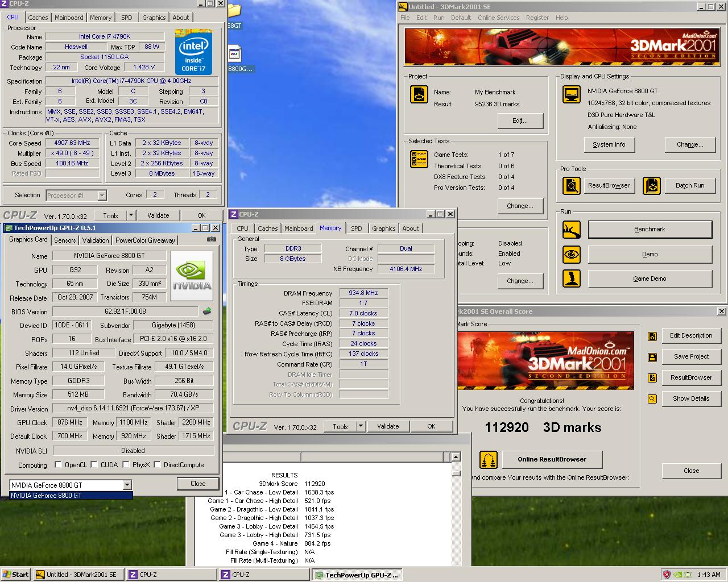Viewport: 728px width, 582px height.
Task: Switch to the Caches tab in top CPU-Z
Action: (x=38, y=18)
